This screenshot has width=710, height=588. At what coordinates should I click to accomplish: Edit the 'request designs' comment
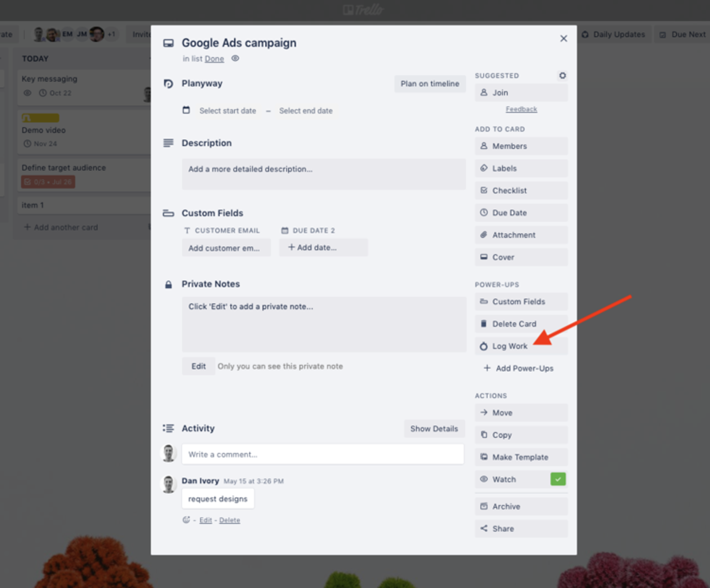[x=205, y=520]
